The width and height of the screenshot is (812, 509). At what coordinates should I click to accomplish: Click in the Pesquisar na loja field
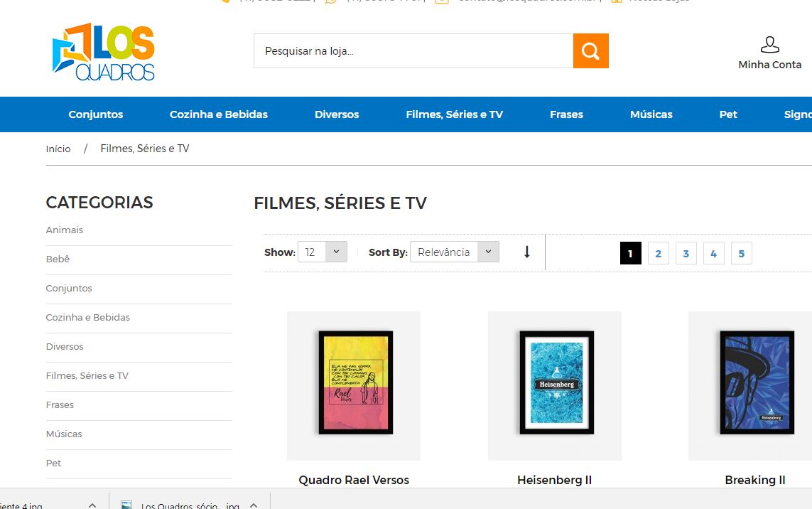[413, 51]
